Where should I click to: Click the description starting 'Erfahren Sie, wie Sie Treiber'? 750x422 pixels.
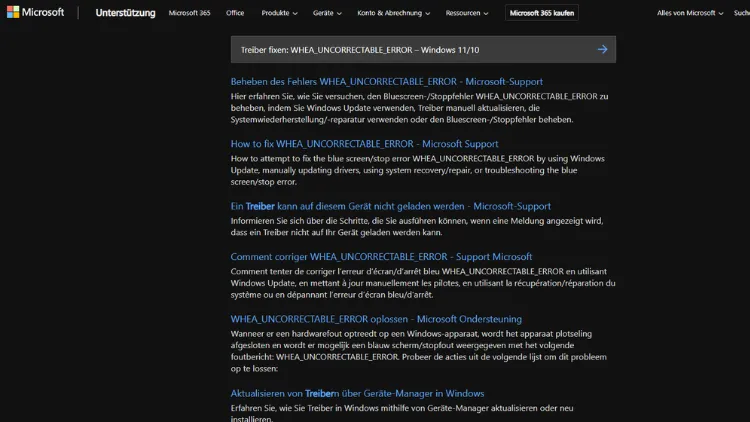(x=402, y=413)
